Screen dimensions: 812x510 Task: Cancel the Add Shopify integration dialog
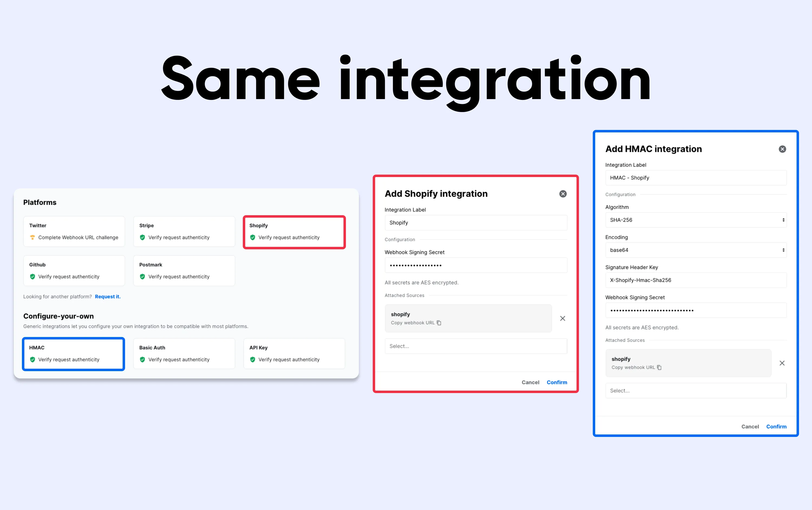[531, 382]
